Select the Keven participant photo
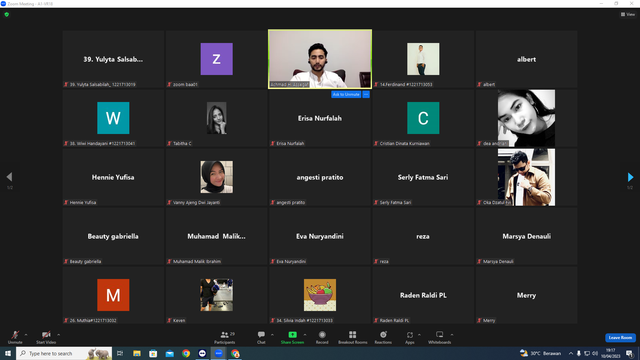 pos(216,295)
